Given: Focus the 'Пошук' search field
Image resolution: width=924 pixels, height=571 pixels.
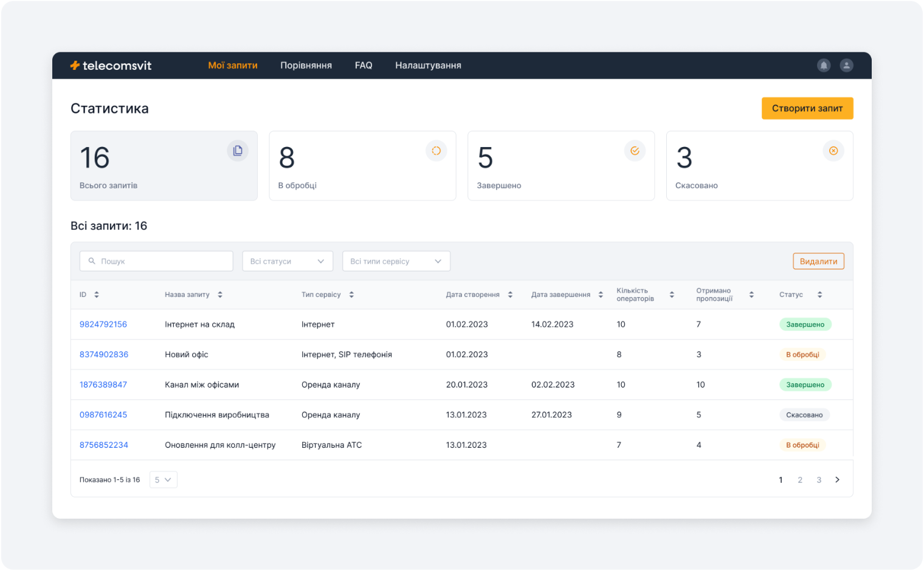Looking at the screenshot, I should tap(157, 261).
